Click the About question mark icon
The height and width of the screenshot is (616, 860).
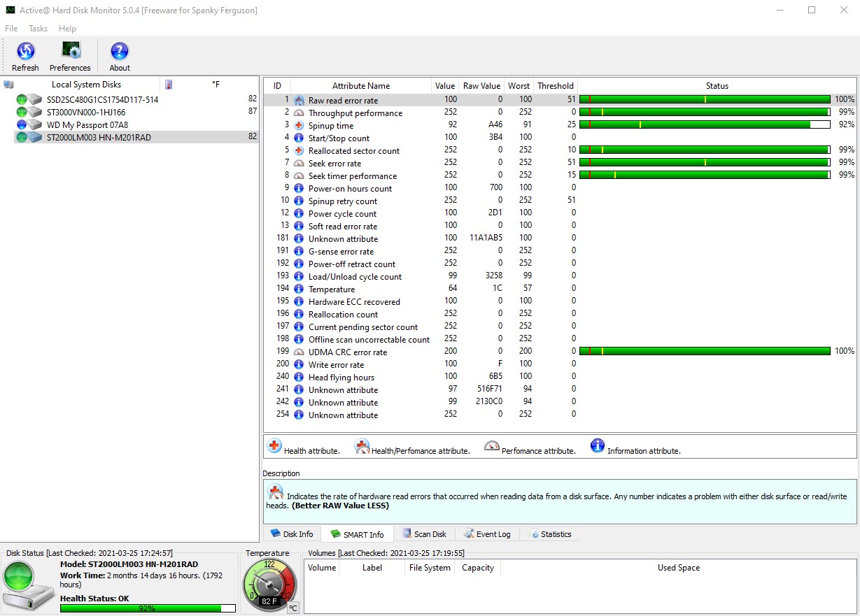click(x=120, y=52)
